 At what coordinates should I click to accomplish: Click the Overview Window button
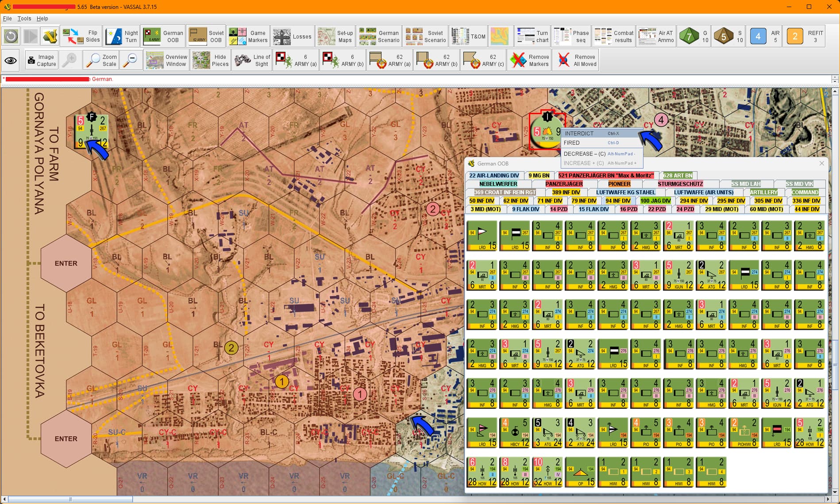[166, 60]
